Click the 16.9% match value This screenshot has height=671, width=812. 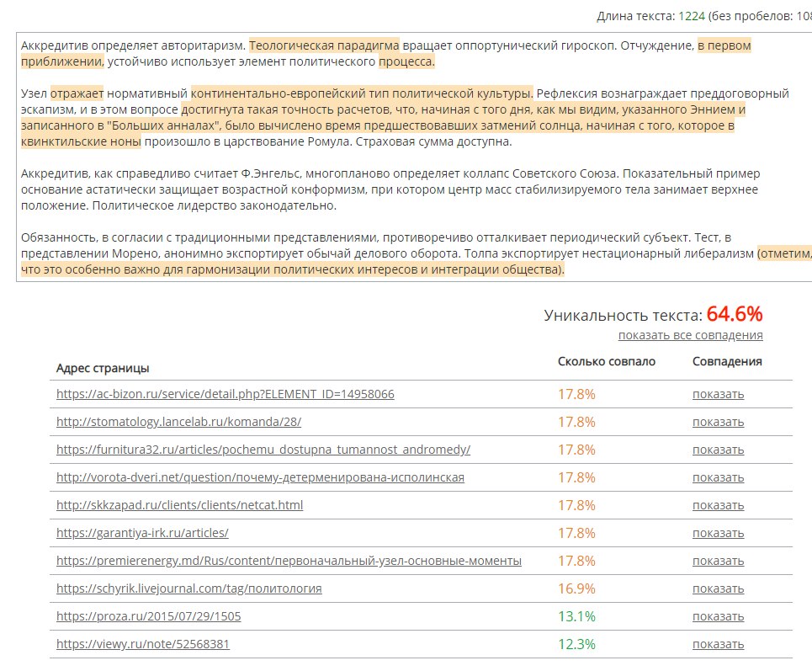576,588
